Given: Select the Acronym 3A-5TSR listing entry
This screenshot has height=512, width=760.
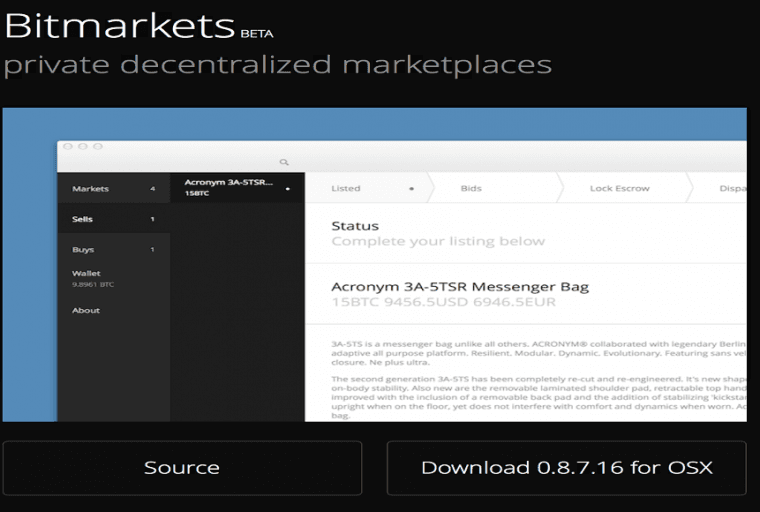Looking at the screenshot, I should 238,188.
